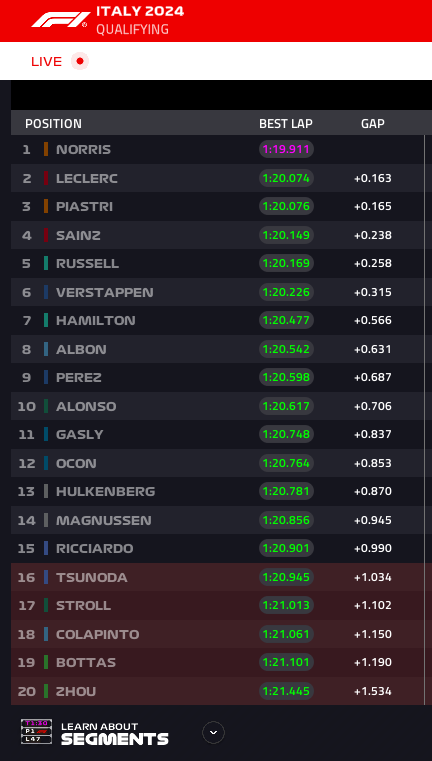
Task: Click Tsunoda's 1:20.945 lap time badge
Action: [286, 577]
